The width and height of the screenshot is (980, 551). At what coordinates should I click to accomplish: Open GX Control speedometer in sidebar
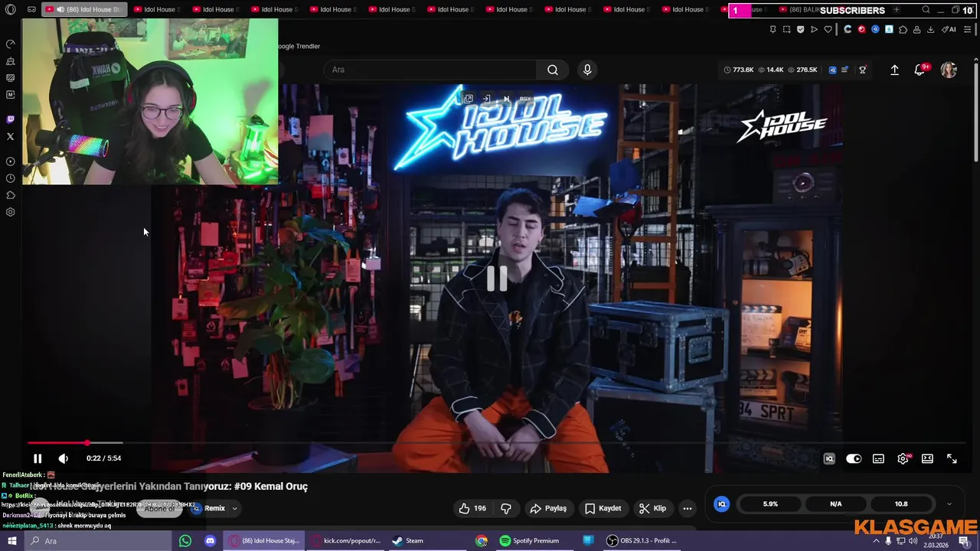coord(10,44)
